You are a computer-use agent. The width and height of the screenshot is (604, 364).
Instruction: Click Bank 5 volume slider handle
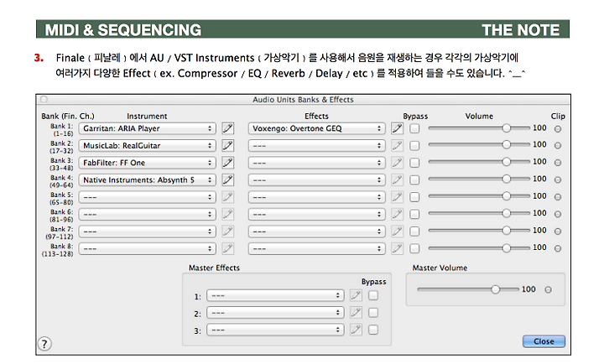click(x=506, y=196)
